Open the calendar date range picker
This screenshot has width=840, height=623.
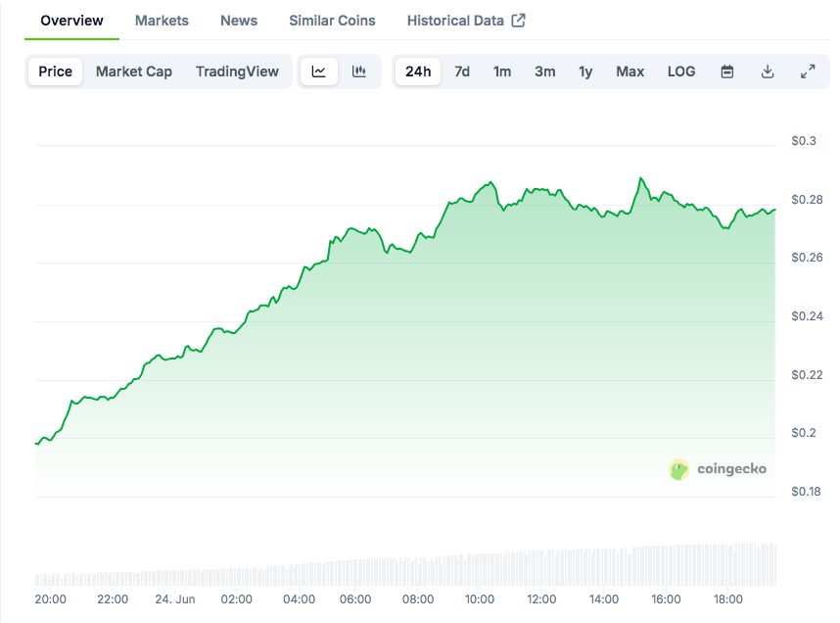click(727, 72)
